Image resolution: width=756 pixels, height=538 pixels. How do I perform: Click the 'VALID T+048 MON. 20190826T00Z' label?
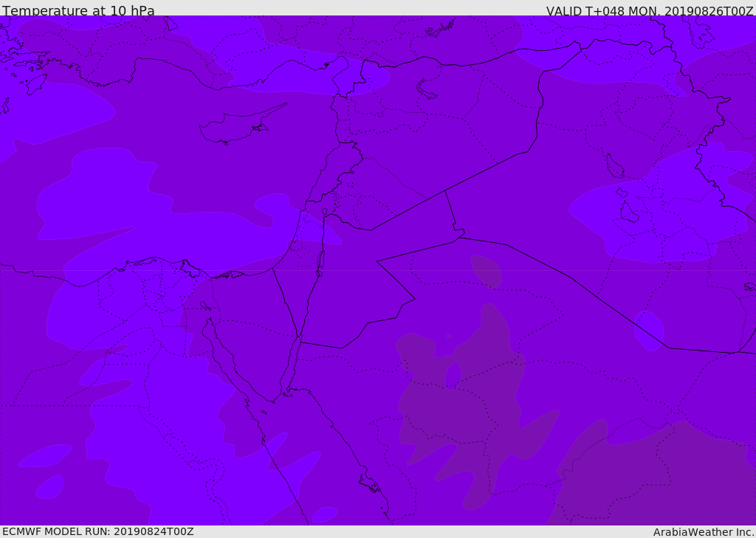click(650, 10)
